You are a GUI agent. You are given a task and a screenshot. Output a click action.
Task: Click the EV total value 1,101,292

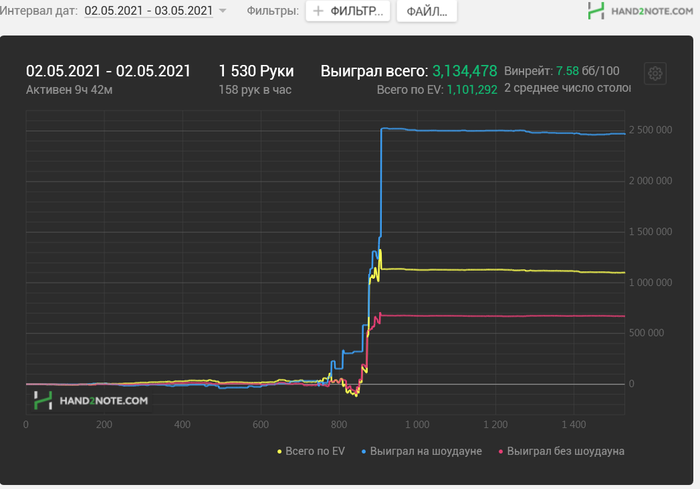472,90
